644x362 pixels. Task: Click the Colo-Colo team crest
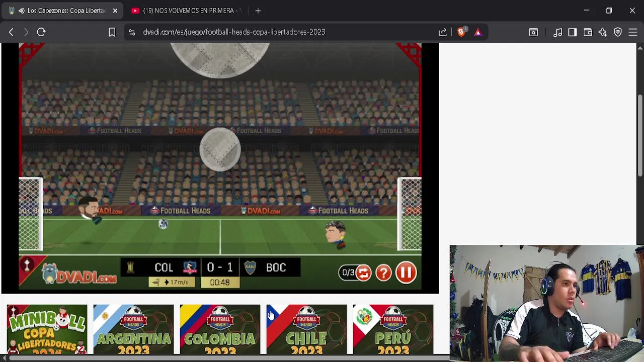[x=190, y=267]
